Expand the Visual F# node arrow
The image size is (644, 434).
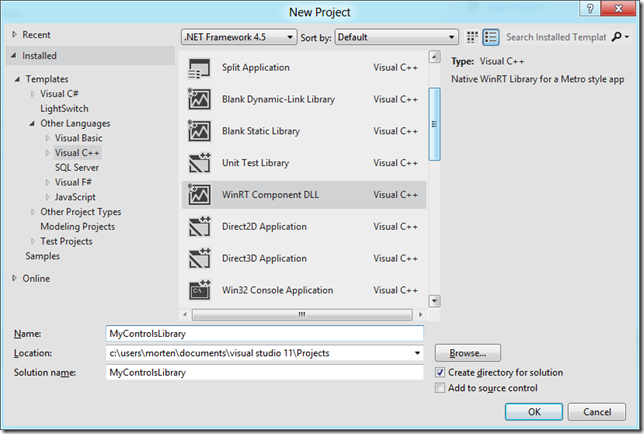click(48, 182)
